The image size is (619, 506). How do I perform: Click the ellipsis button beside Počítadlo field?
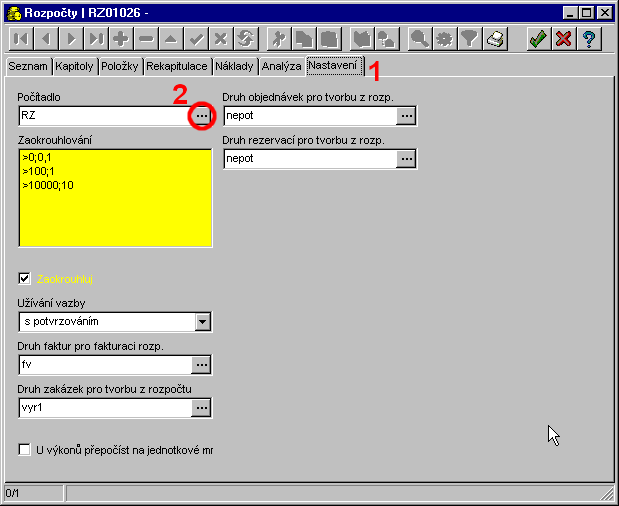[x=202, y=116]
